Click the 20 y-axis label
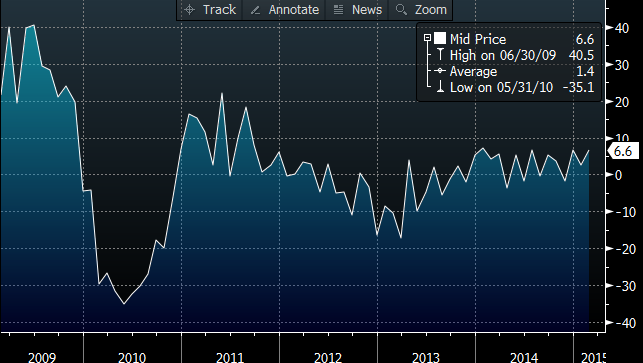643x363 pixels. 621,102
